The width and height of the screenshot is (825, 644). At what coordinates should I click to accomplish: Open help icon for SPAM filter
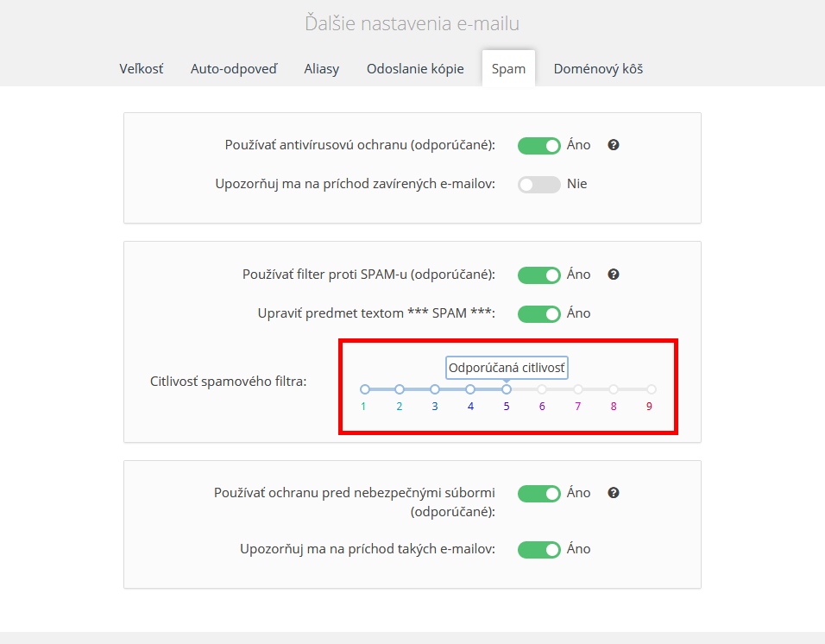tap(613, 275)
